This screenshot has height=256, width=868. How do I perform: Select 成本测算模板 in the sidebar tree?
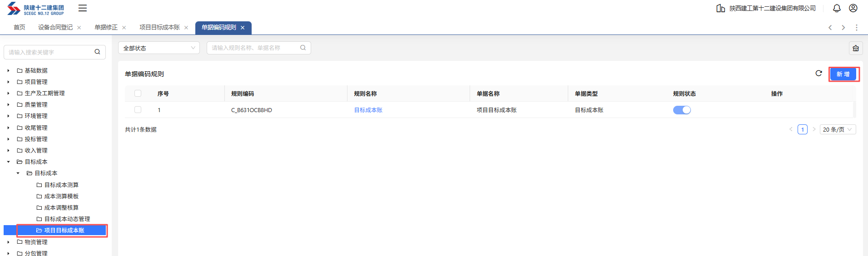61,197
